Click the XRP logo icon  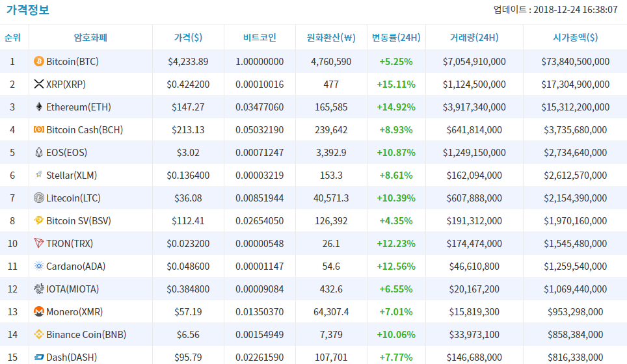39,84
